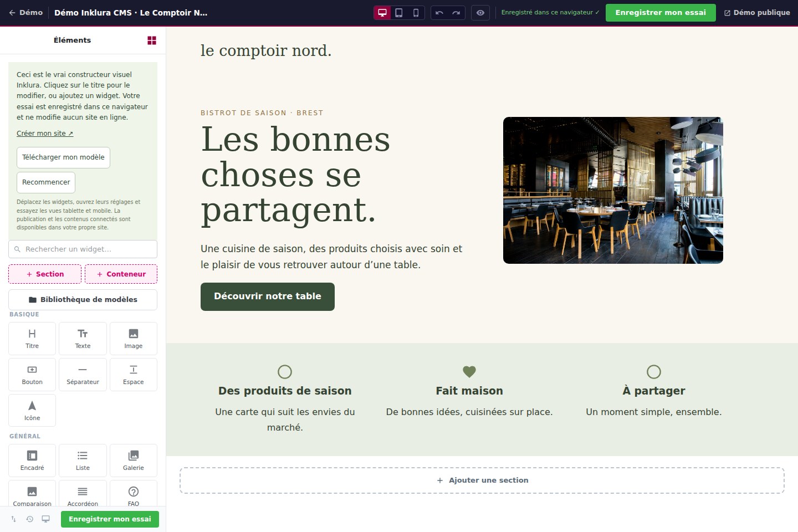Image resolution: width=798 pixels, height=532 pixels.
Task: Select the Accordéon widget
Action: [x=83, y=494]
